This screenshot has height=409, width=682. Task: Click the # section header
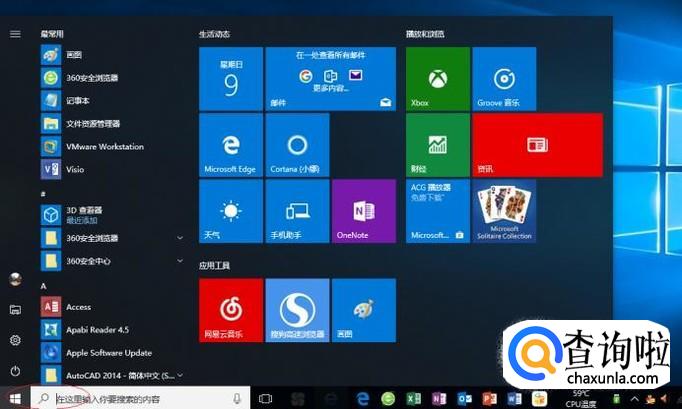43,194
